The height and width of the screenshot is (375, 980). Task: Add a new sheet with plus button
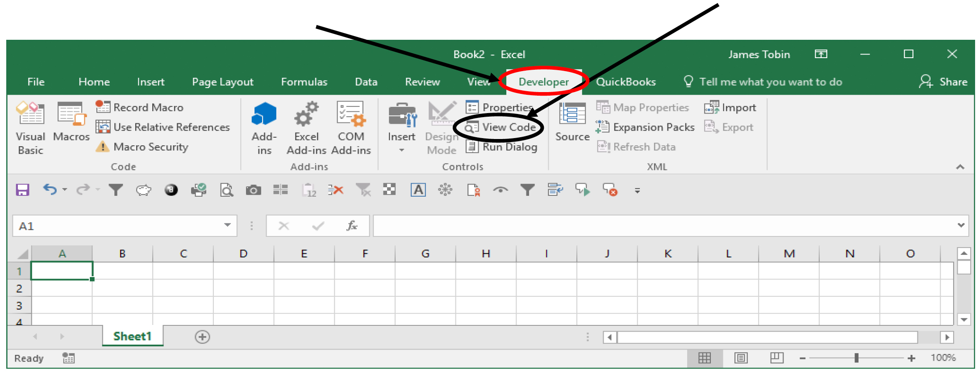202,337
